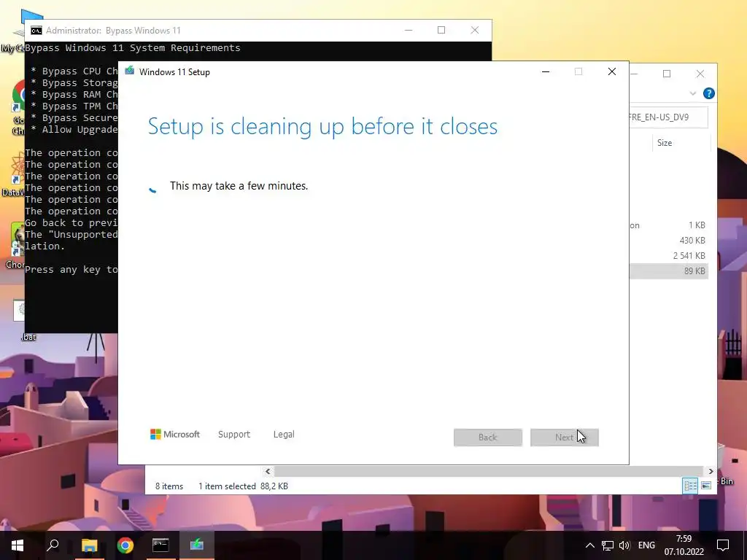This screenshot has height=560, width=747.
Task: Open File Explorer from the taskbar
Action: pyautogui.click(x=89, y=545)
